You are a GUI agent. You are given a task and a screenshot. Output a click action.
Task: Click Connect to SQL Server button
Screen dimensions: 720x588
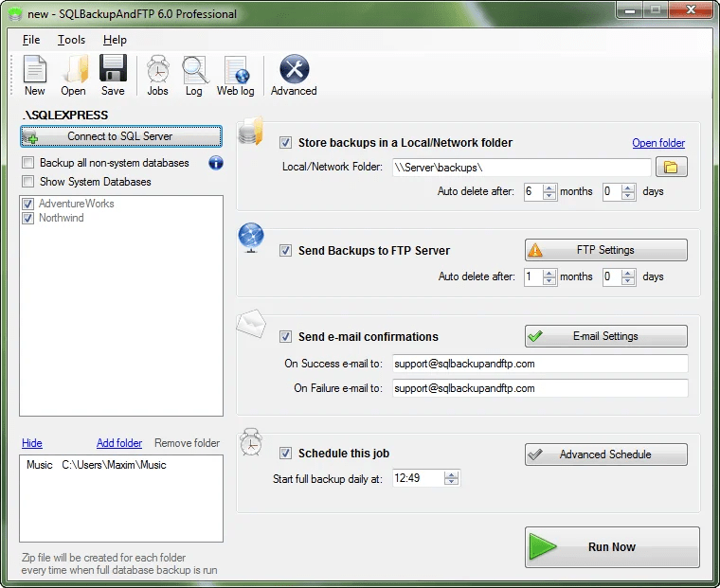click(121, 136)
